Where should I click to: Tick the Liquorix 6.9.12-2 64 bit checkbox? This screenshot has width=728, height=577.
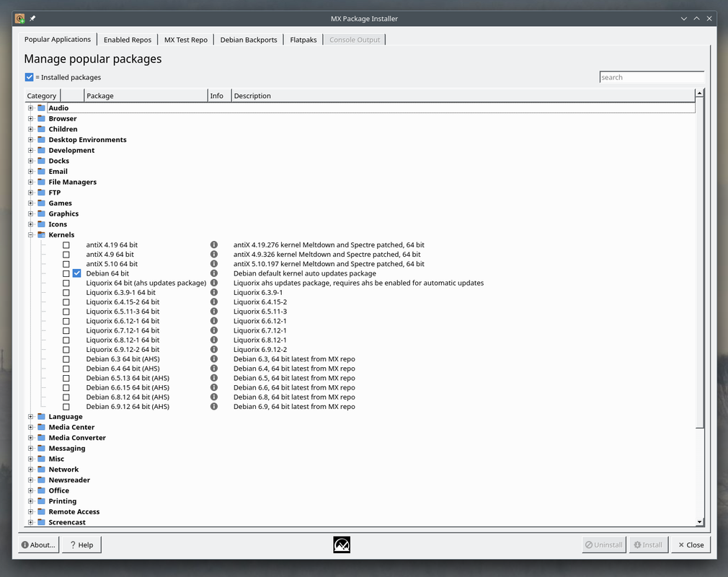[66, 350]
